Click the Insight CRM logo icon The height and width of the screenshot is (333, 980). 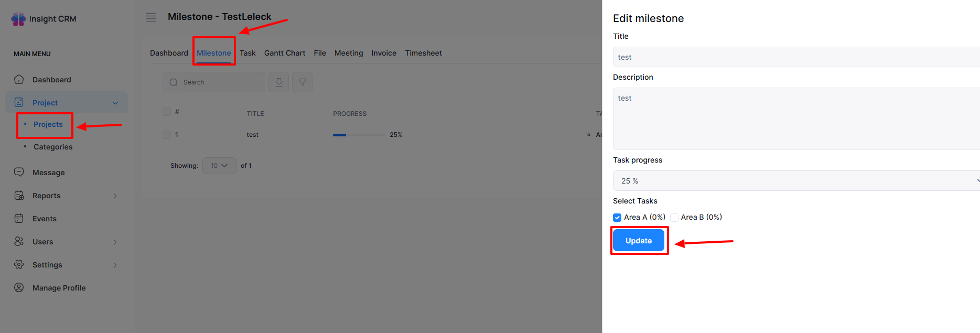[x=18, y=19]
